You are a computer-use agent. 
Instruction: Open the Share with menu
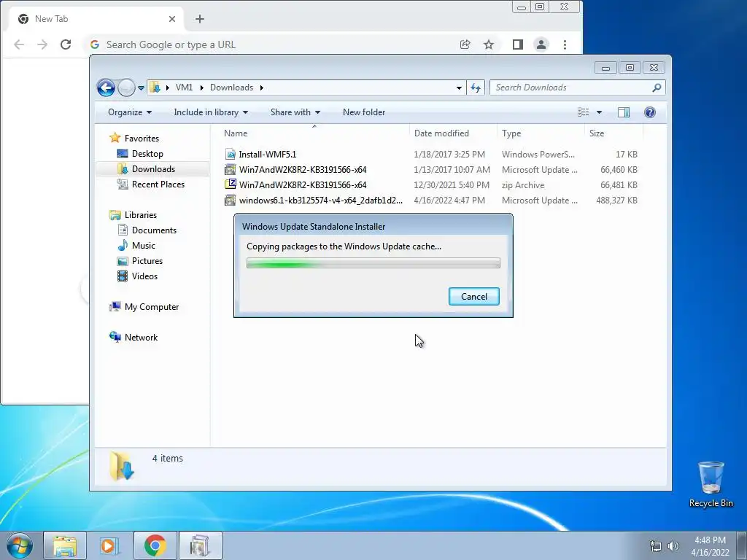[295, 112]
